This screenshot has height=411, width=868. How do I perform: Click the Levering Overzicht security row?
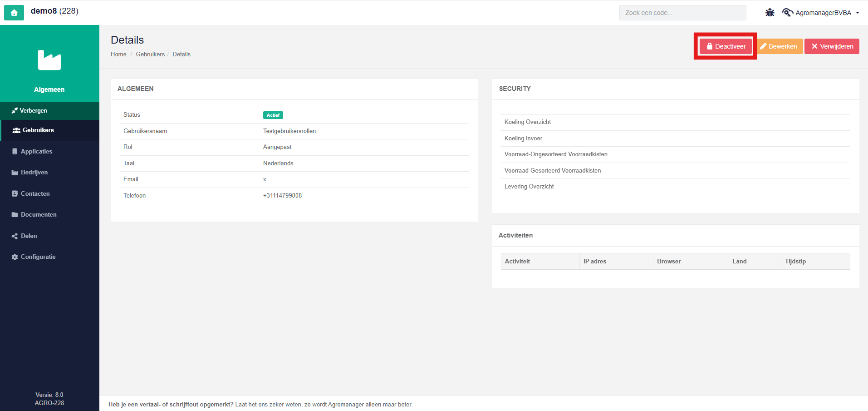[676, 187]
